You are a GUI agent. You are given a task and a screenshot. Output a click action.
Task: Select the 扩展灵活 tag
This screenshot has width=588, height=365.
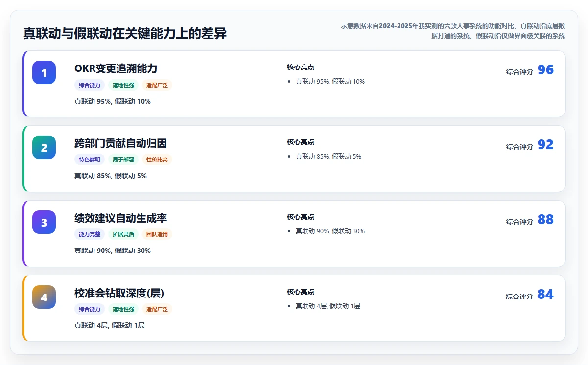click(123, 234)
